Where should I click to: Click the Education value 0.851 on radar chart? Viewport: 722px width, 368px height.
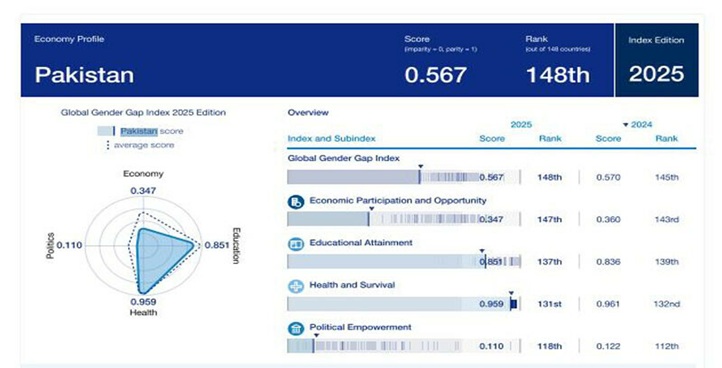click(217, 245)
